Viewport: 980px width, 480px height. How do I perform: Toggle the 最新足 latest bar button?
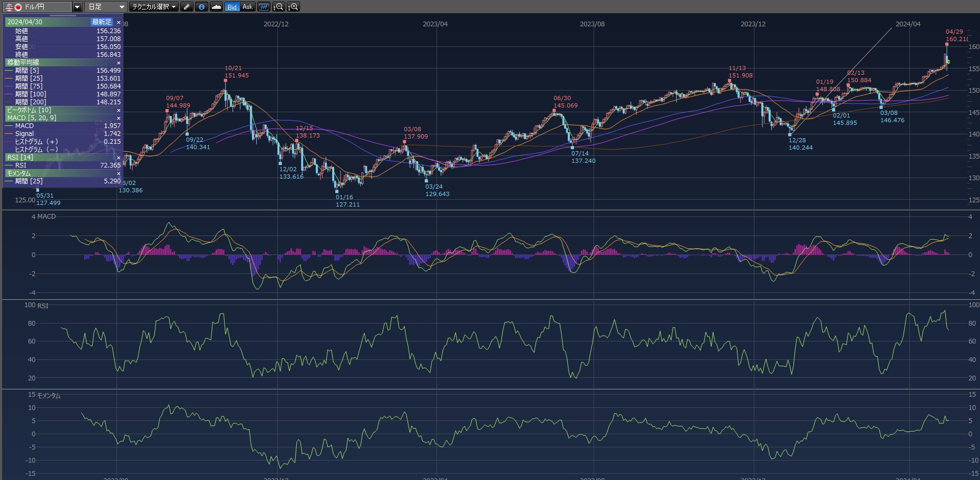(x=101, y=22)
